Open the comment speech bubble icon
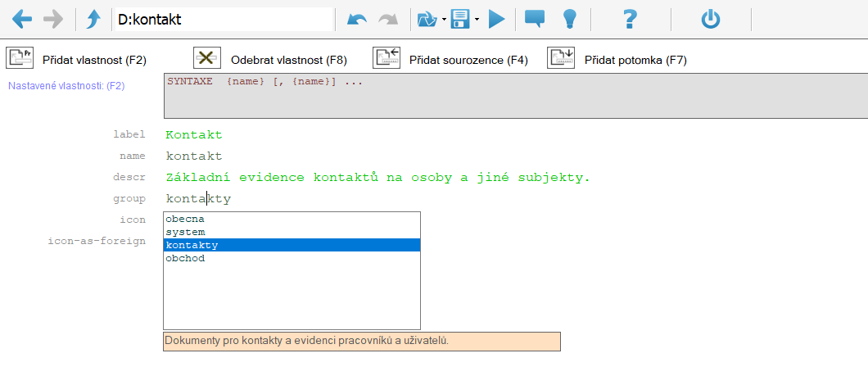The image size is (868, 385). pyautogui.click(x=535, y=19)
